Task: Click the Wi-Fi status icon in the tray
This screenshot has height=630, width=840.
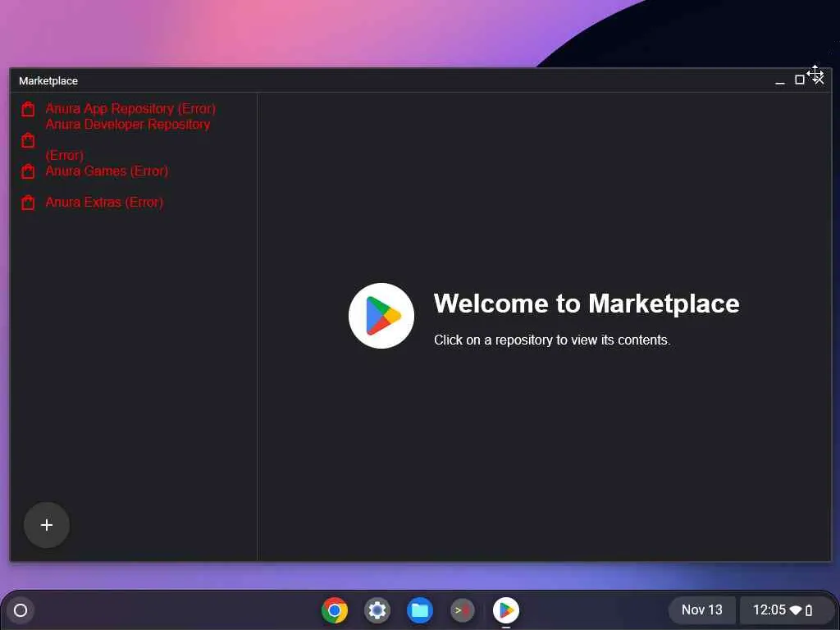Action: 796,610
